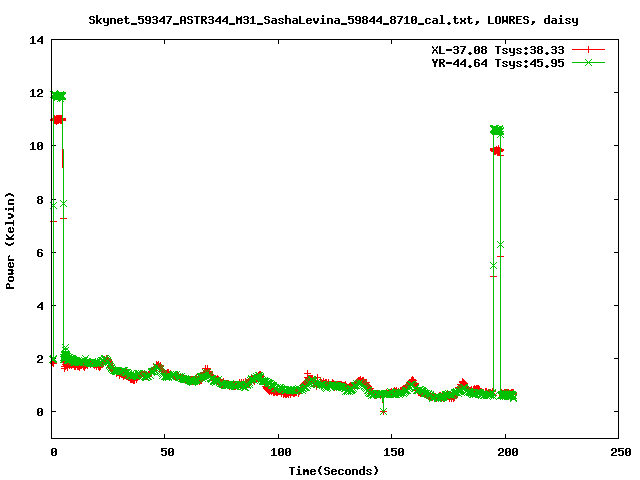Click the 50 tick label on the x-axis

(166, 452)
